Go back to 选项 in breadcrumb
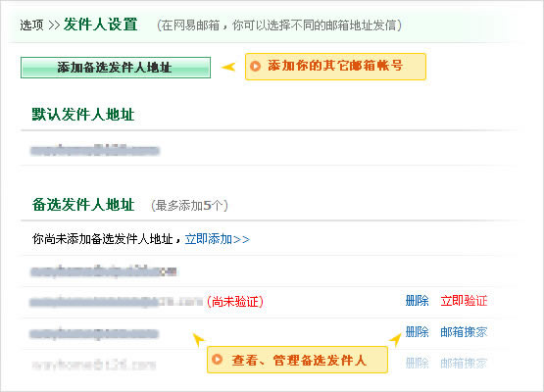 tap(31, 24)
